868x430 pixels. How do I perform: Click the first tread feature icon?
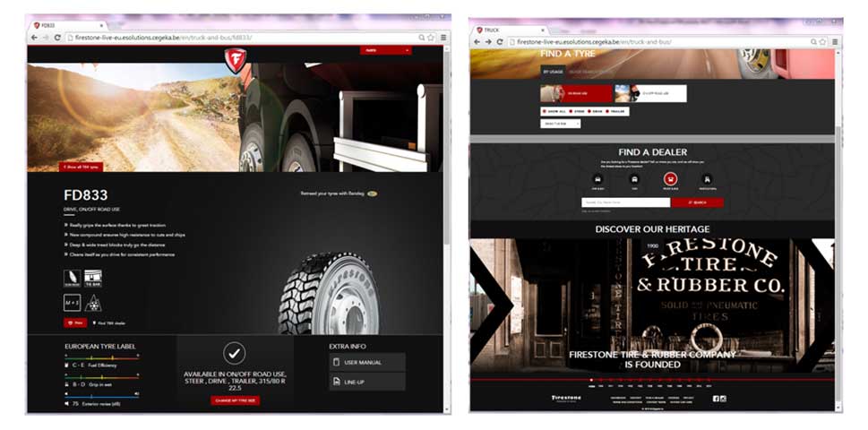[72, 279]
